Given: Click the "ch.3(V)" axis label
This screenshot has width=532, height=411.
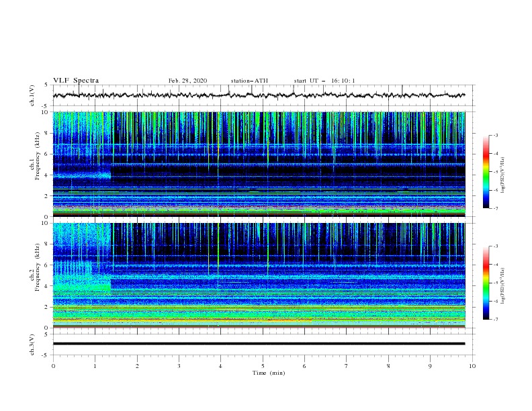Looking at the screenshot, I should pyautogui.click(x=32, y=345).
